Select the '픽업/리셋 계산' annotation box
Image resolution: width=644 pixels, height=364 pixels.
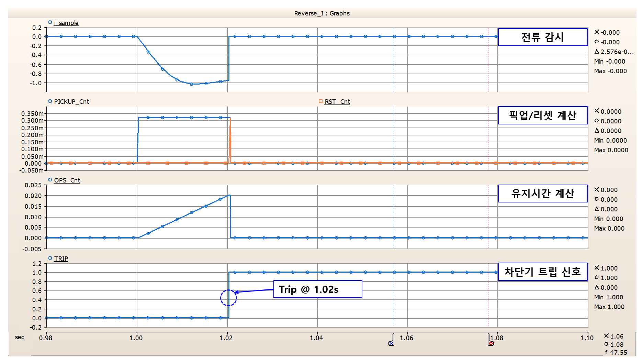pyautogui.click(x=542, y=115)
